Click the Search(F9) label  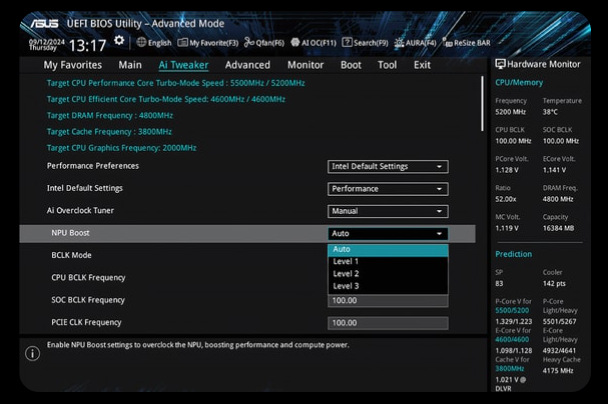point(371,43)
